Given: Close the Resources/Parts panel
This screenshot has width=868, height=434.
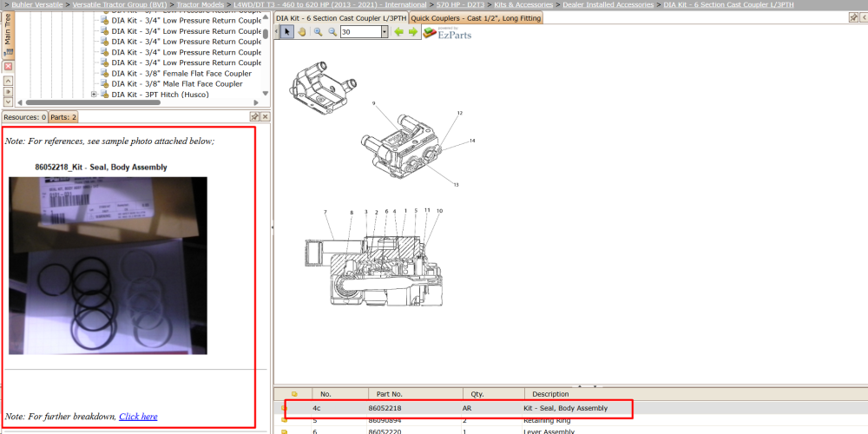Looking at the screenshot, I should coord(265,117).
